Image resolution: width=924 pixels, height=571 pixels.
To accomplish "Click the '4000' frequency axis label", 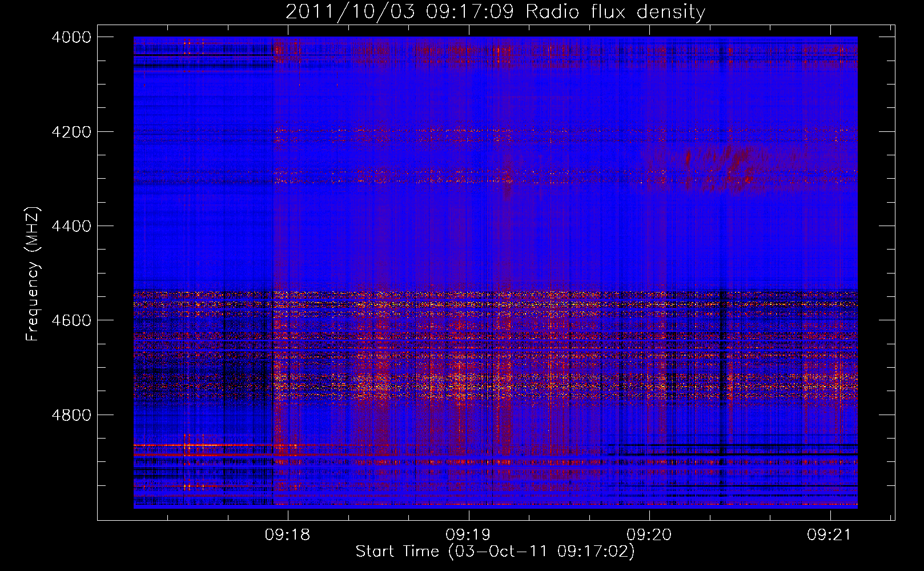I will (x=71, y=37).
